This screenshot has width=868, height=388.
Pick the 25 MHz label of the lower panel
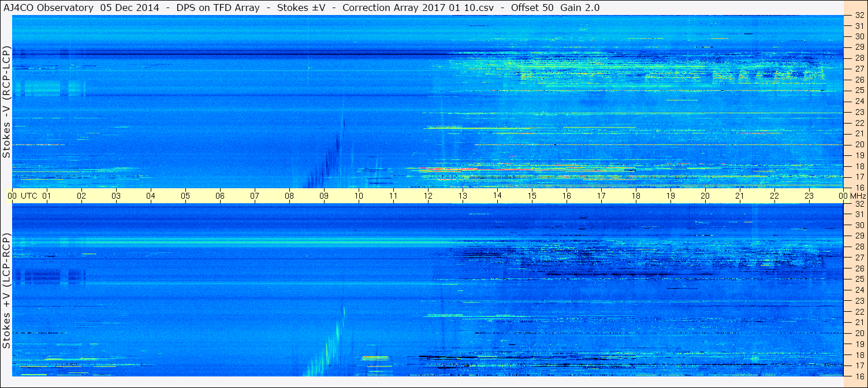[859, 279]
